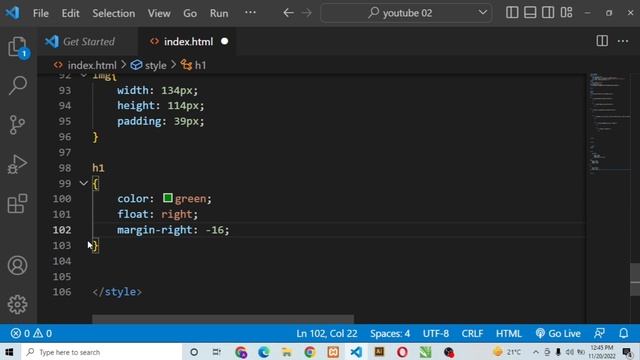The image size is (640, 360).
Task: Click the feedback icon in status bar
Action: pos(599,333)
